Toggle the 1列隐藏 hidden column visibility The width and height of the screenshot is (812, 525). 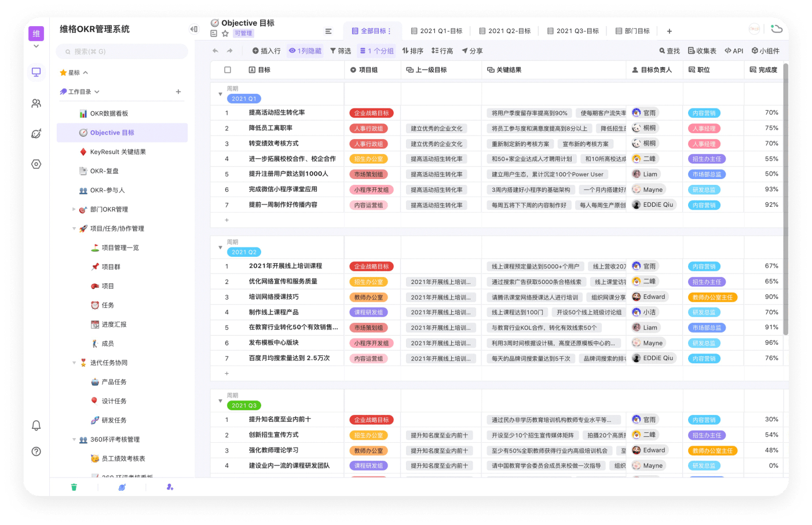305,50
